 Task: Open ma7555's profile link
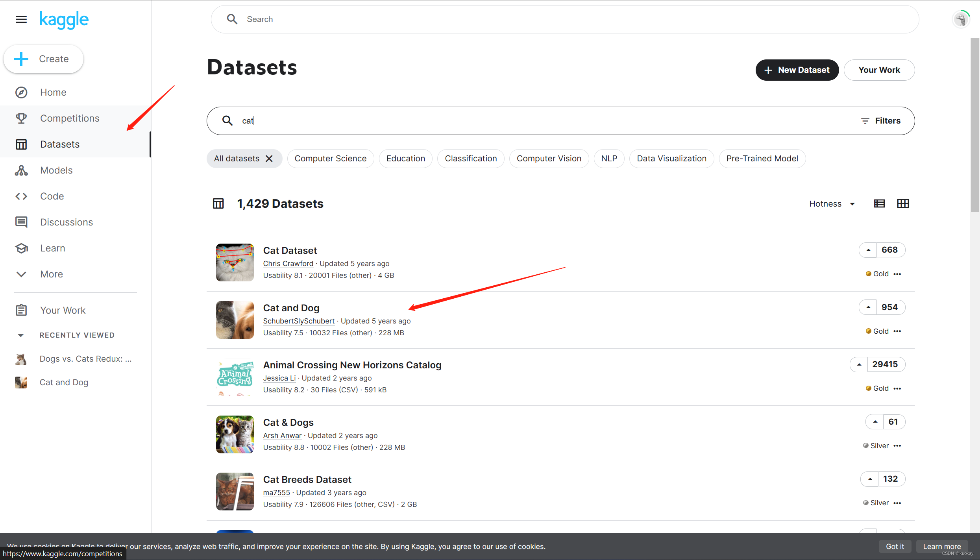click(x=276, y=493)
